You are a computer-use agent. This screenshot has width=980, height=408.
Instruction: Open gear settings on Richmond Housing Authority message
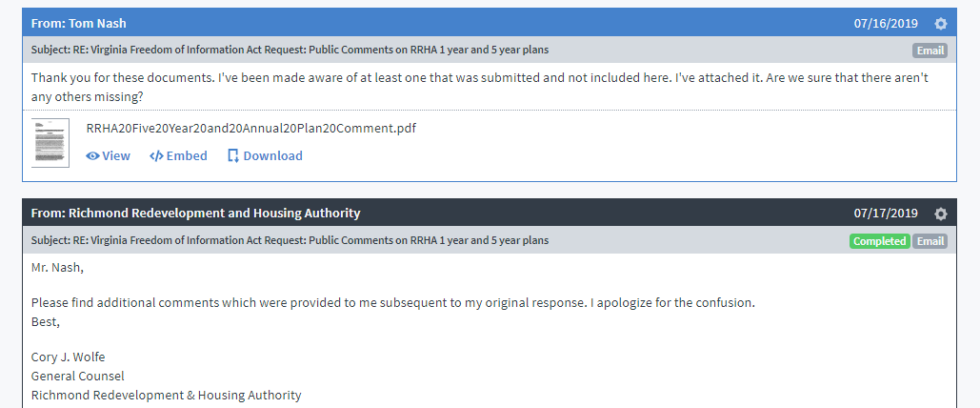[x=941, y=214]
